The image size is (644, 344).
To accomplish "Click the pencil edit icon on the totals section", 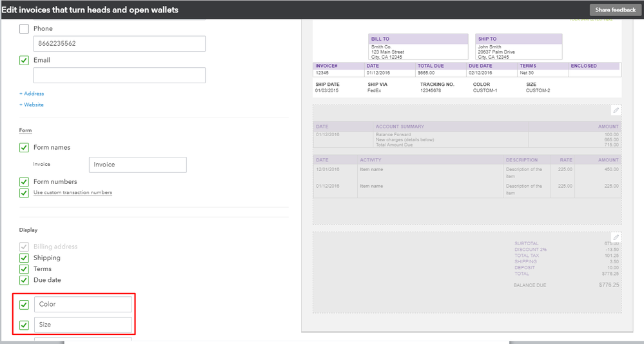I will (616, 237).
